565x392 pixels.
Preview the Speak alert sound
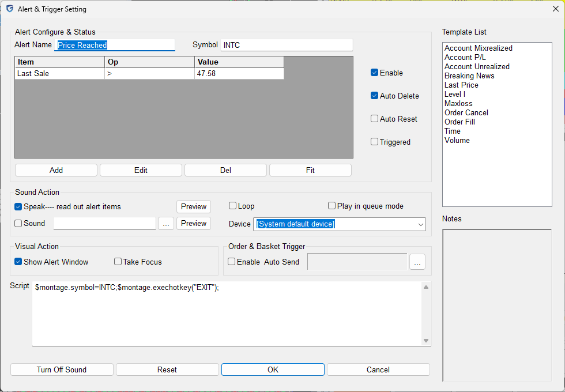[193, 206]
